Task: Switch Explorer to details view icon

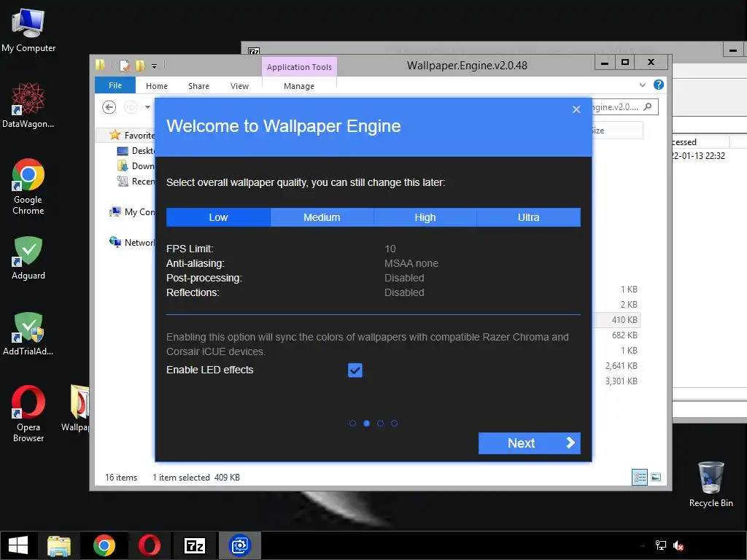Action: 639,477
